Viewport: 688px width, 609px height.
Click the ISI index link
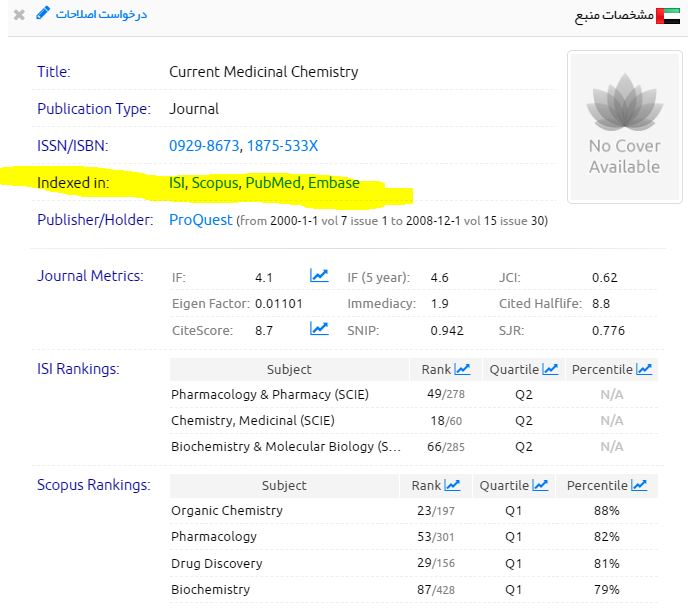click(177, 183)
